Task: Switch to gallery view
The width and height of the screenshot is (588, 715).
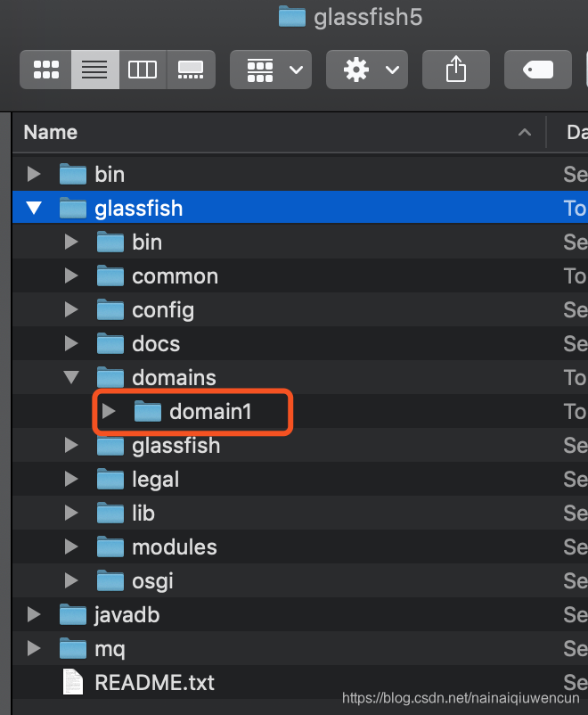Action: pyautogui.click(x=191, y=70)
